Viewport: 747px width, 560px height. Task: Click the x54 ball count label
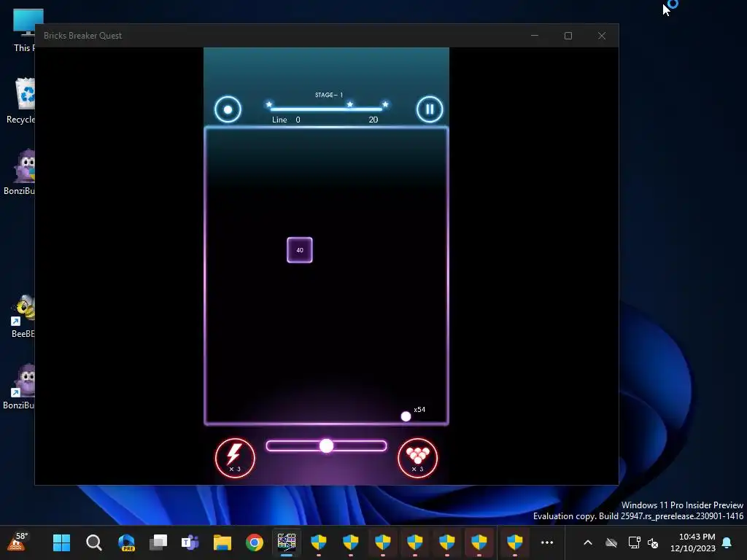coord(419,410)
